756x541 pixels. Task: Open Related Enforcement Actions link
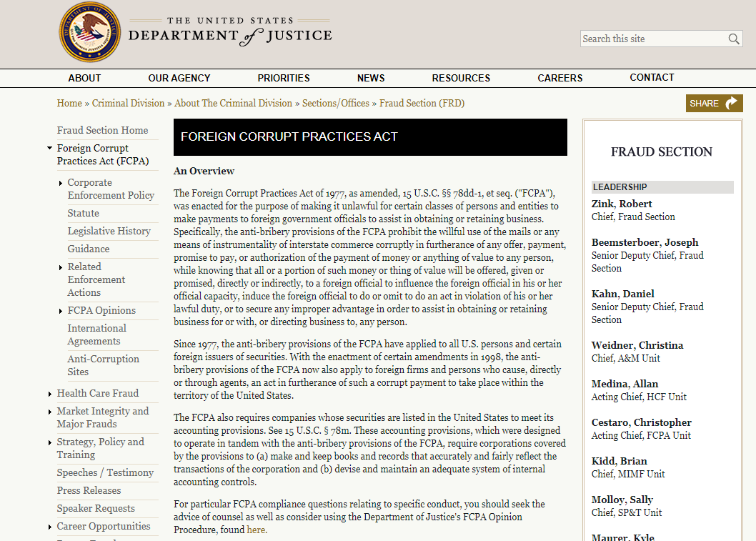tap(96, 279)
